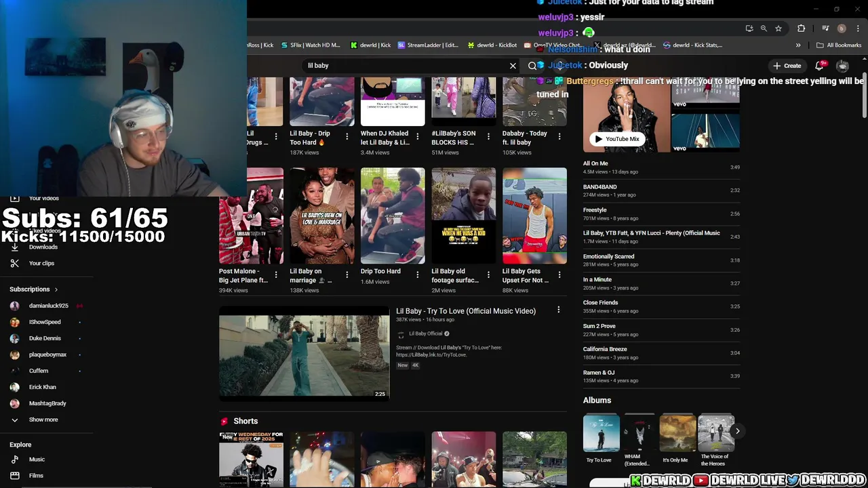Click the install app icon in address bar

[749, 28]
